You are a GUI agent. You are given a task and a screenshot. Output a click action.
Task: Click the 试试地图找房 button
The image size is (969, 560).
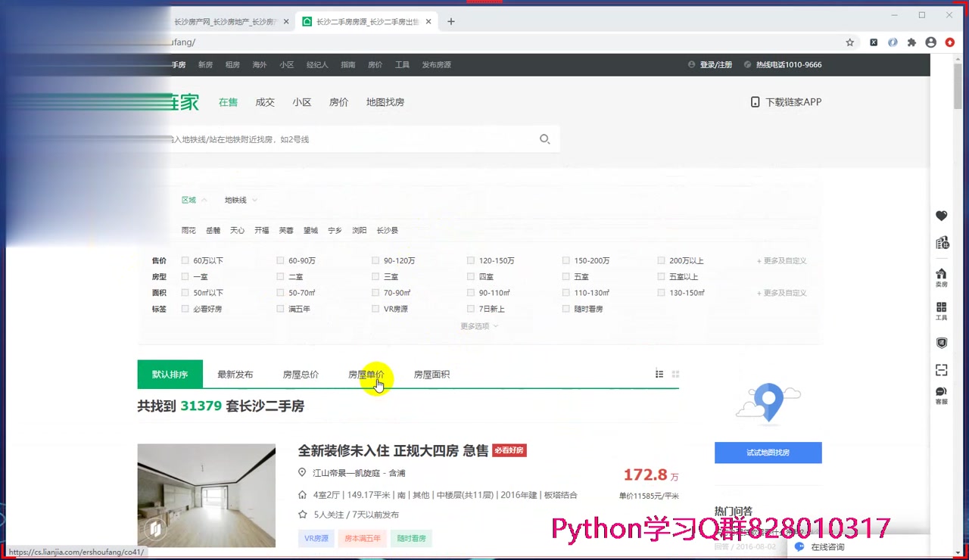(768, 453)
